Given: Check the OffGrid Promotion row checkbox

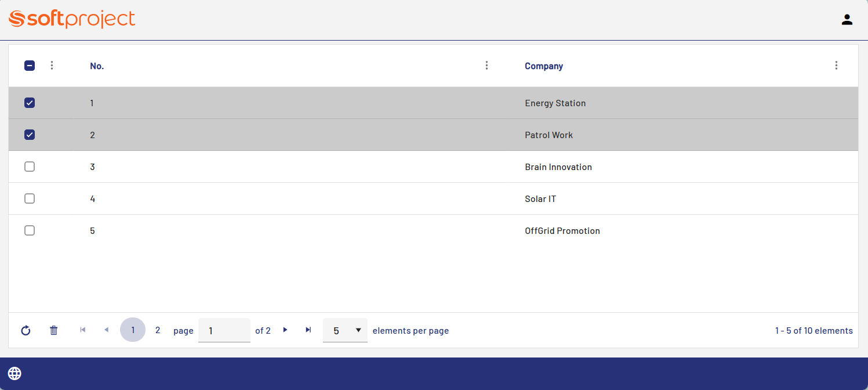Looking at the screenshot, I should point(30,230).
